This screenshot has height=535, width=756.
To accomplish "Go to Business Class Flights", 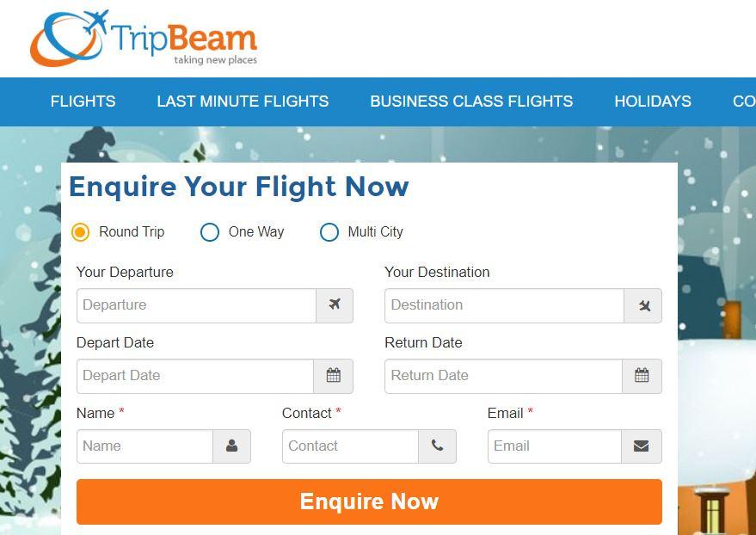I will click(471, 101).
